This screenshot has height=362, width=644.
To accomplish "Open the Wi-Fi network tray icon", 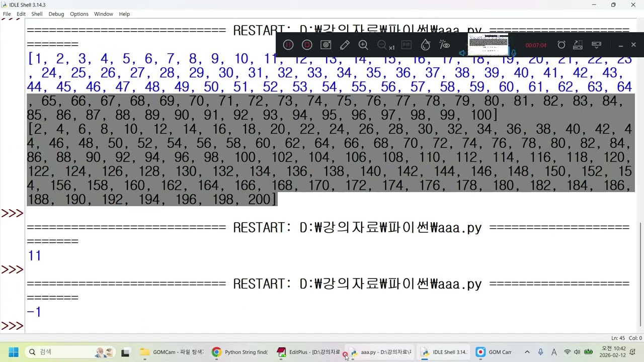I will pyautogui.click(x=568, y=352).
